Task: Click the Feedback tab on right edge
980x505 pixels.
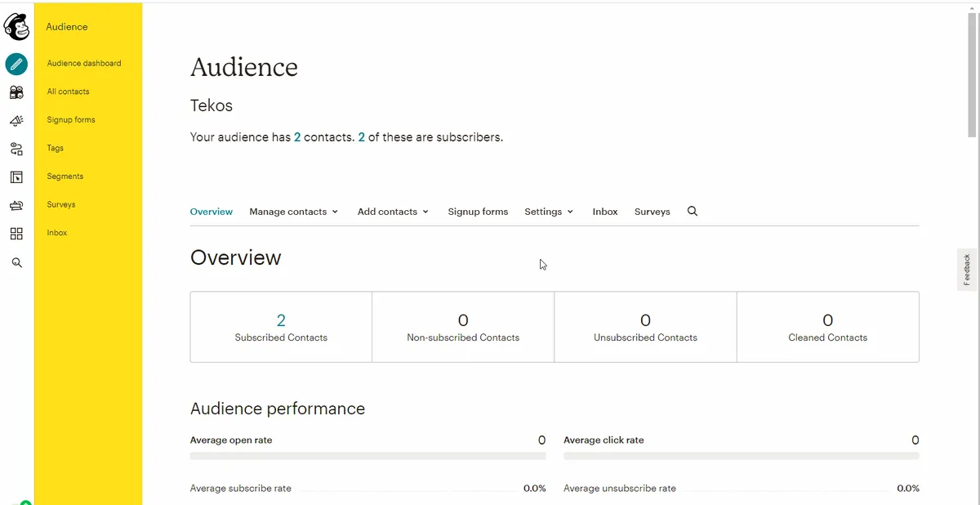Action: 967,268
